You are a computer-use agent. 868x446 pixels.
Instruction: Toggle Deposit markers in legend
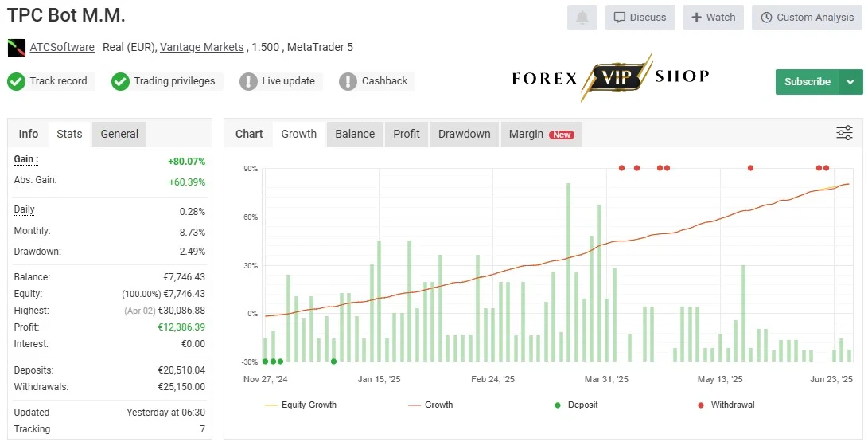pyautogui.click(x=576, y=405)
